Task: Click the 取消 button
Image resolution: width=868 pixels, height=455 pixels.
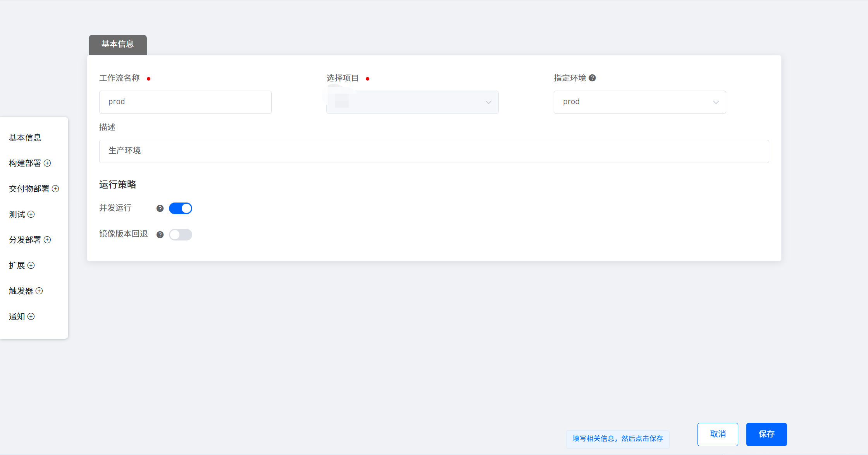Action: tap(718, 434)
